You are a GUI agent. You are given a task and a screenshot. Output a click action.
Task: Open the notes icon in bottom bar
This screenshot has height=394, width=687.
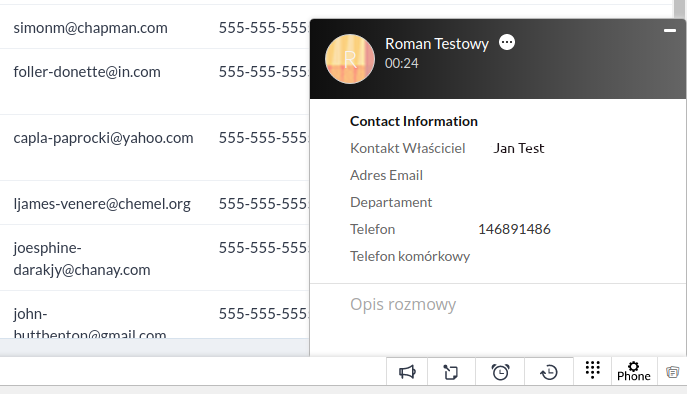(x=451, y=372)
